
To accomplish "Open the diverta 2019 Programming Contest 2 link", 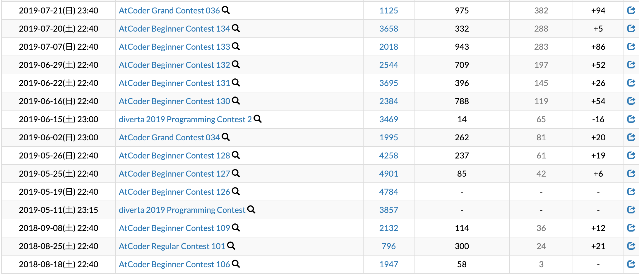I will click(185, 119).
